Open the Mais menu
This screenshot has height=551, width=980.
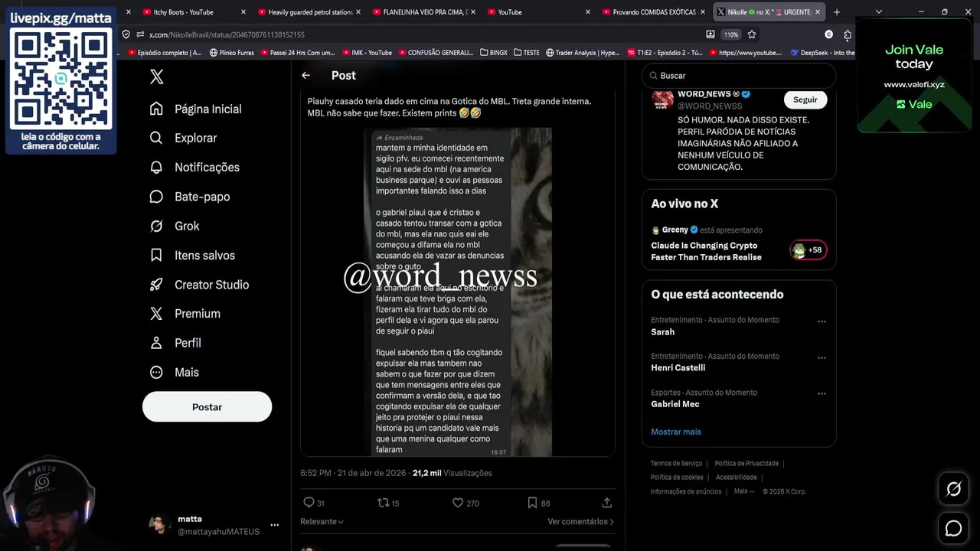pyautogui.click(x=175, y=373)
